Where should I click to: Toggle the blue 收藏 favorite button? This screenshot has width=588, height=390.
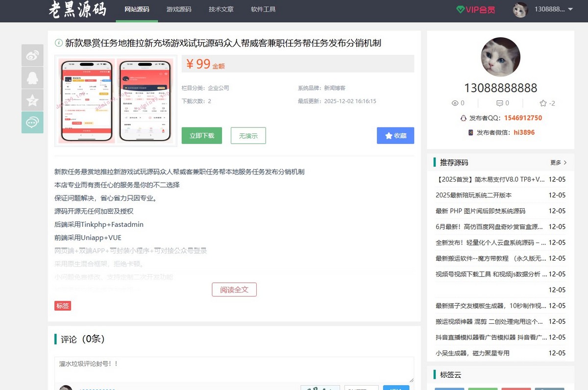[x=395, y=136]
